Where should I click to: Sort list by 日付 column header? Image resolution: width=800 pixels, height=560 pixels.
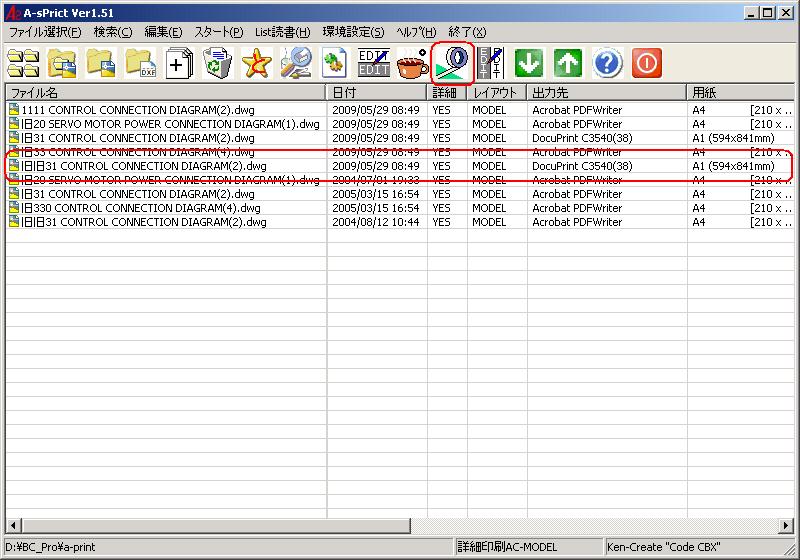pyautogui.click(x=376, y=92)
